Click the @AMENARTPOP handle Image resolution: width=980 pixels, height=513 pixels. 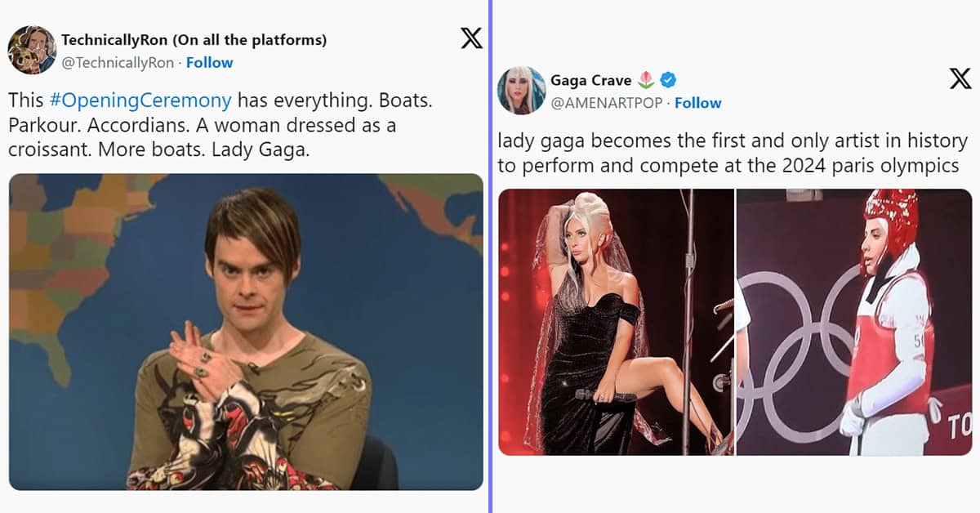point(607,103)
